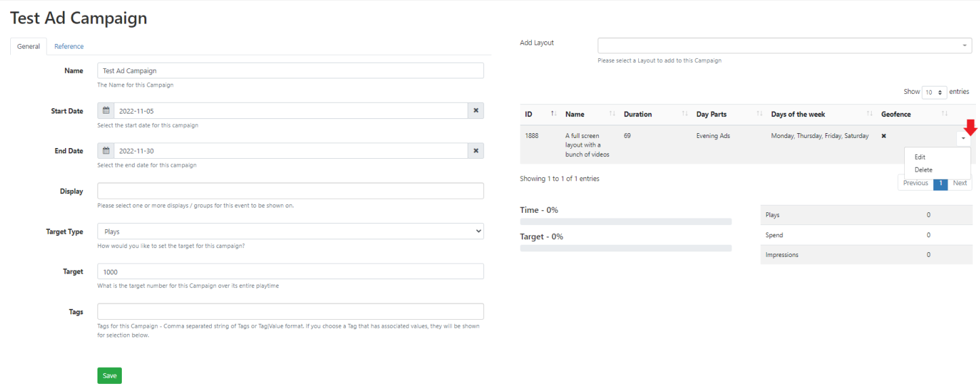
Task: Sort table by Geofence column
Action: tap(944, 114)
